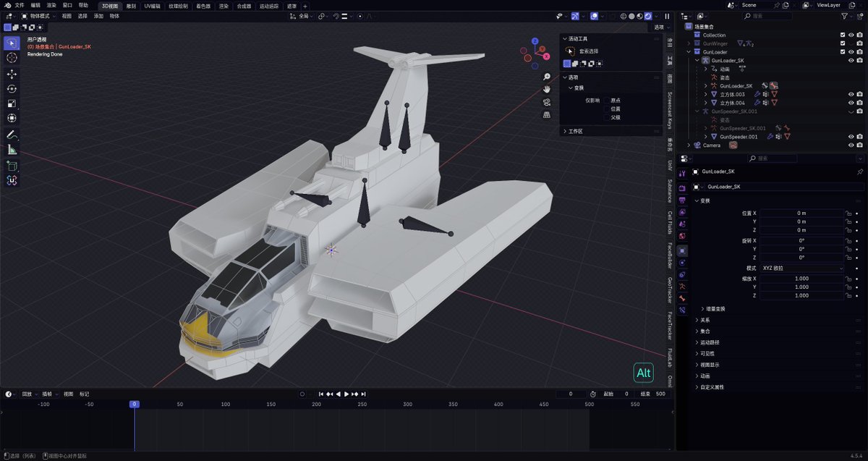Collapse the GunLoader collection in the outliner
This screenshot has height=461, width=868.
tap(687, 52)
